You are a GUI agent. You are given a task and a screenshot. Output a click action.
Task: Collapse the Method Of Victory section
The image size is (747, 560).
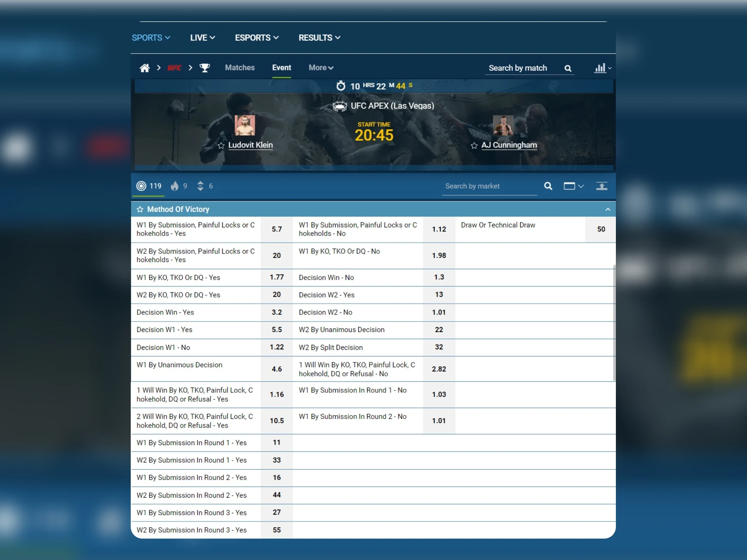tap(608, 209)
